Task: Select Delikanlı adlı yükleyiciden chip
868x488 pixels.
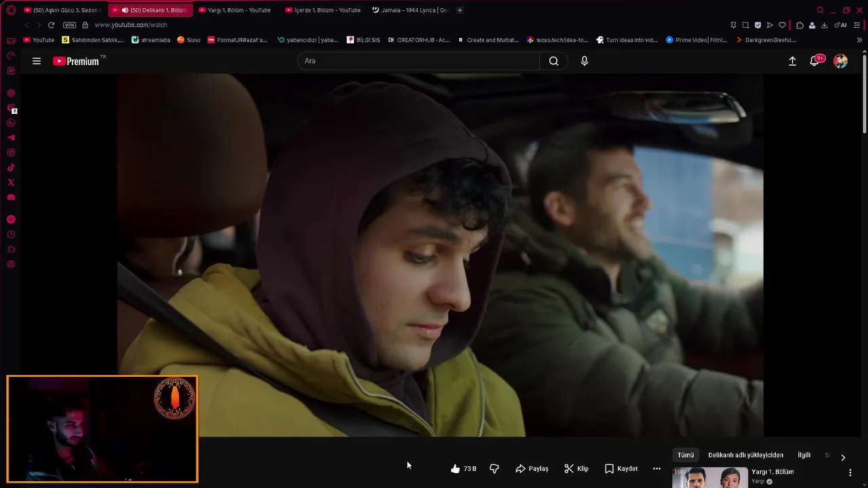Action: (x=746, y=455)
